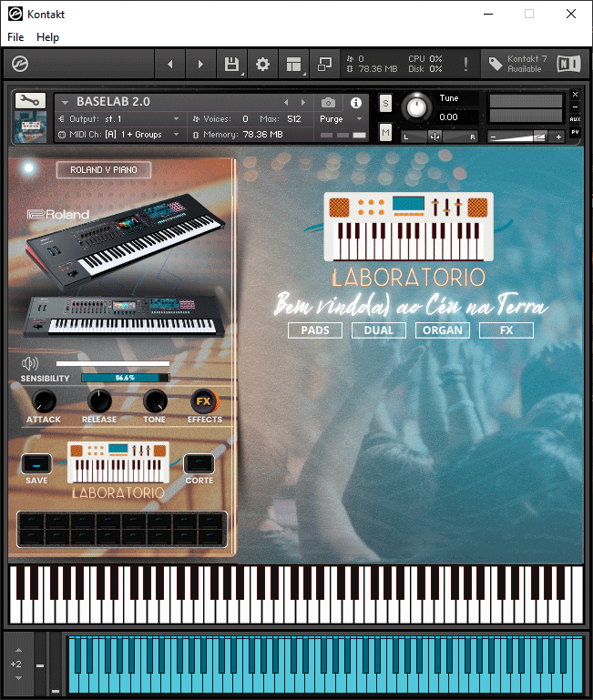Click the NI logo

pos(569,64)
